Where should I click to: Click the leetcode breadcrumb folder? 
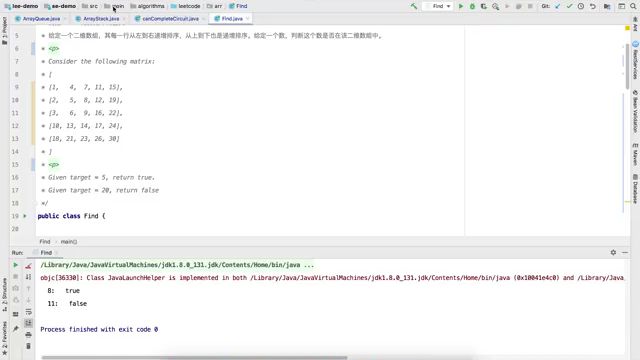186,6
